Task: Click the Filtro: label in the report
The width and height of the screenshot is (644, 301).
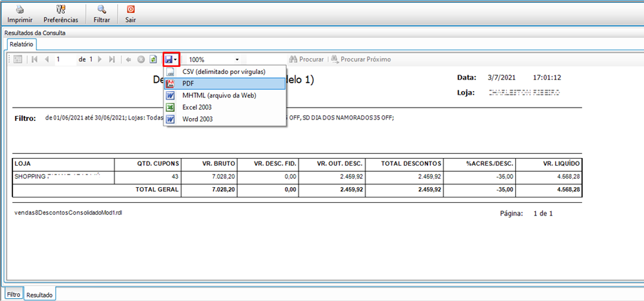Action: click(26, 119)
